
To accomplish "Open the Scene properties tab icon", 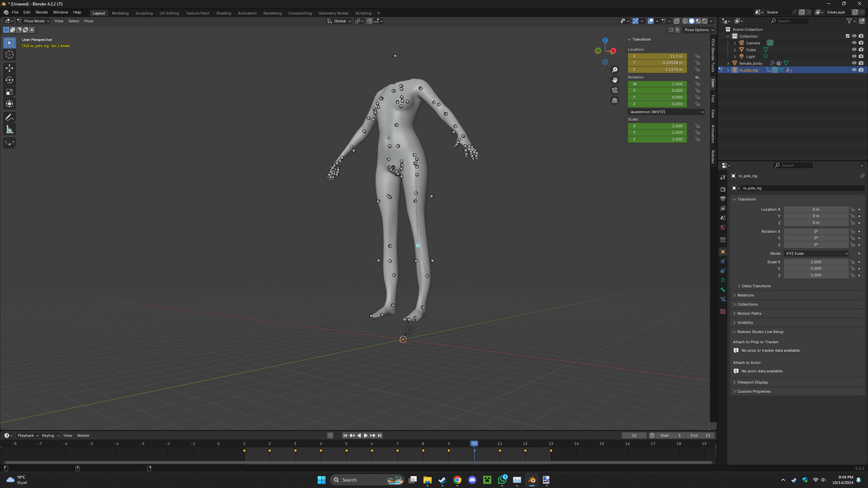I will pos(723,218).
